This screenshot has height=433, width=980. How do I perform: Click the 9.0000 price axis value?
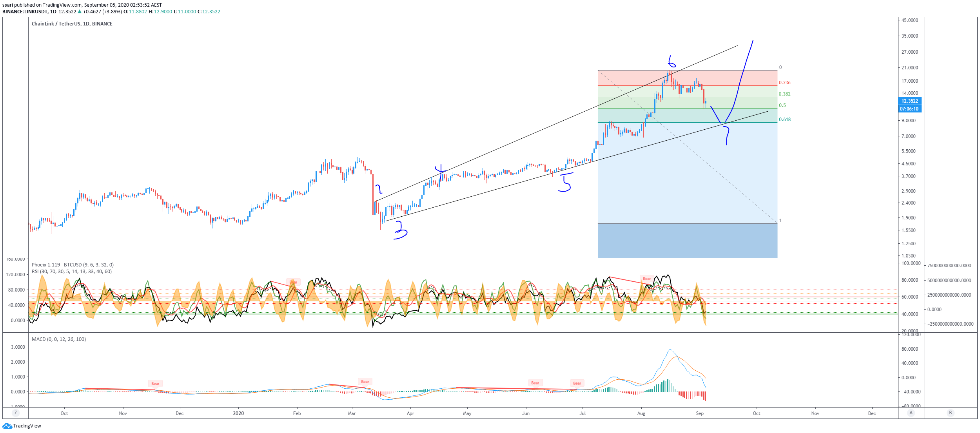pos(909,121)
